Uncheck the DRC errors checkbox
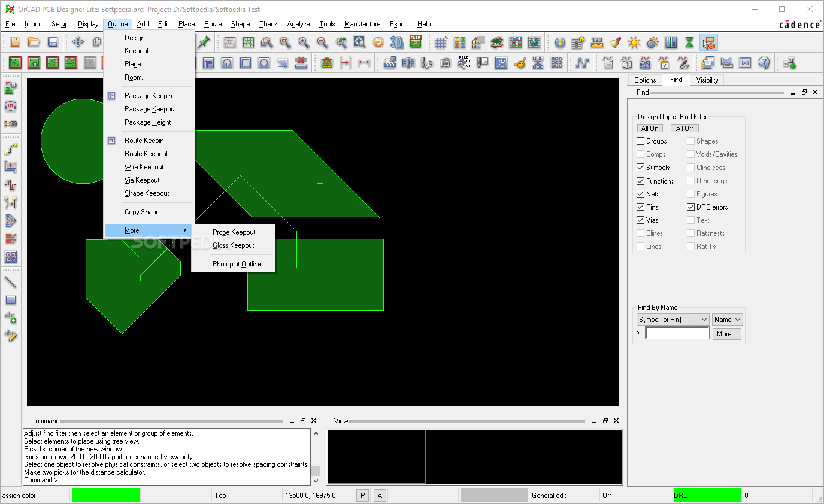This screenshot has height=504, width=824. pyautogui.click(x=691, y=207)
